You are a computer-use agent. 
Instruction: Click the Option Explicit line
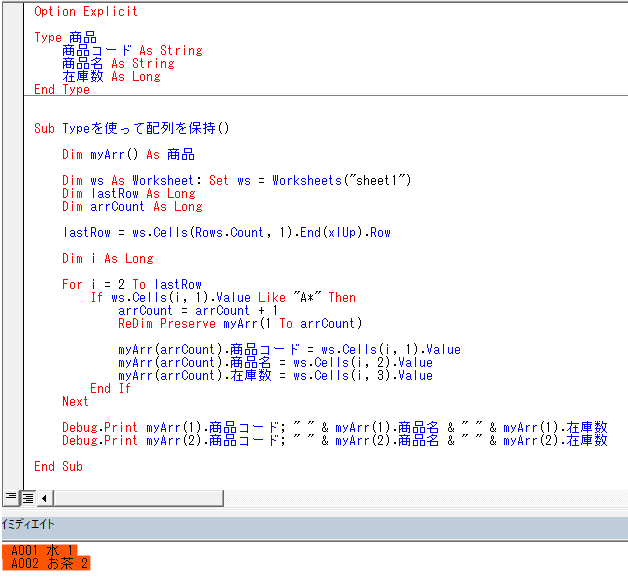click(86, 11)
